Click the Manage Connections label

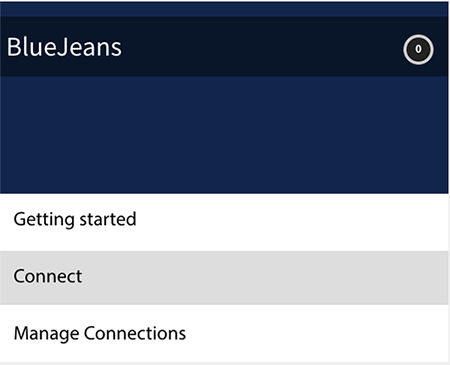[x=100, y=333]
